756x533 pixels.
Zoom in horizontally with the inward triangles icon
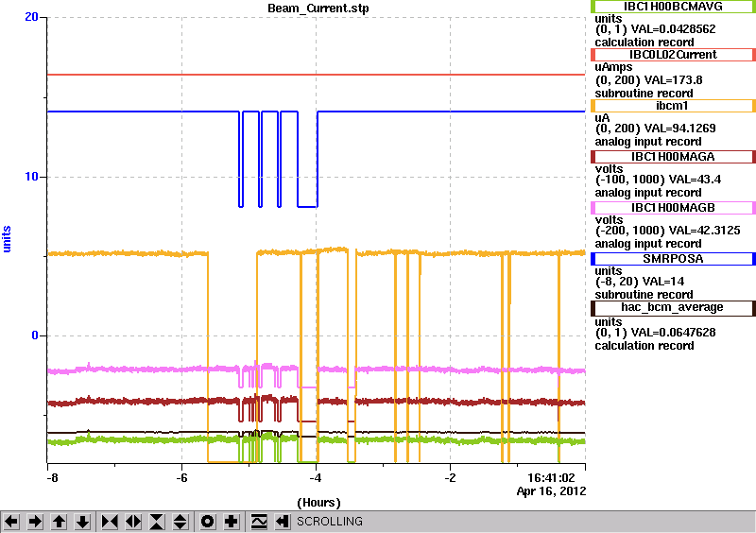110,522
